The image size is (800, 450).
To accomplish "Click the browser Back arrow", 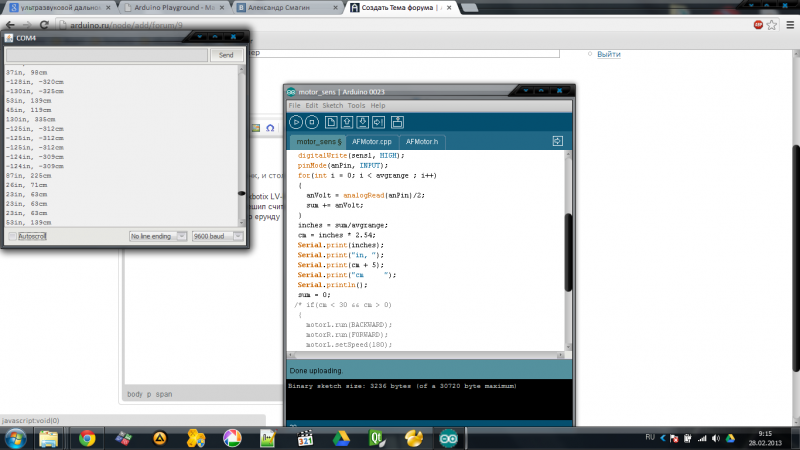I will [x=10, y=24].
